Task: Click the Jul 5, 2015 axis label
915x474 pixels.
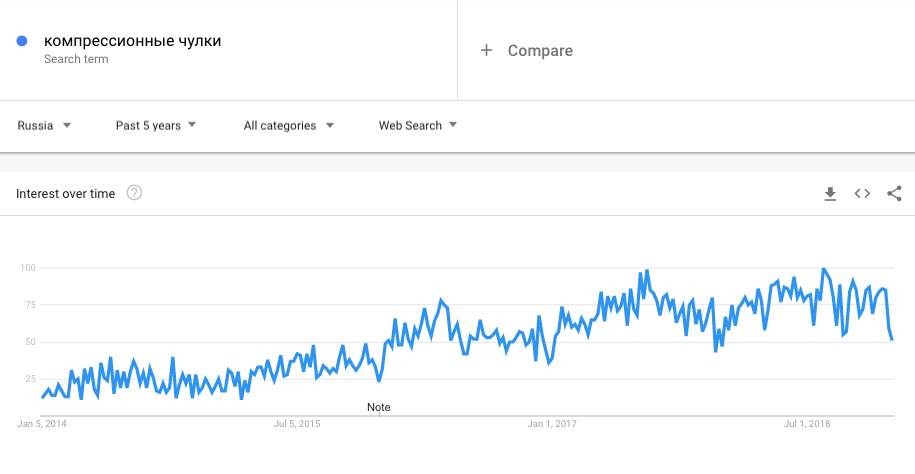Action: click(x=297, y=424)
